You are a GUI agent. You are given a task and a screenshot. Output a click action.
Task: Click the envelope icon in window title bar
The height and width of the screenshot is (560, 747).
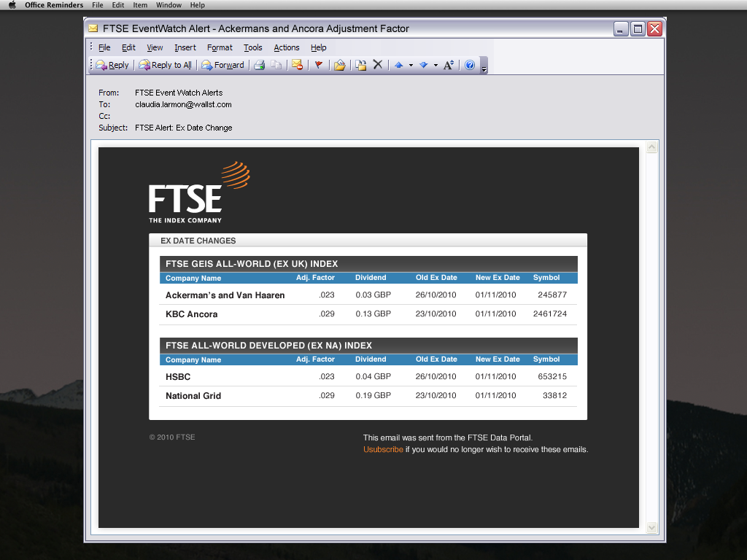coord(93,28)
